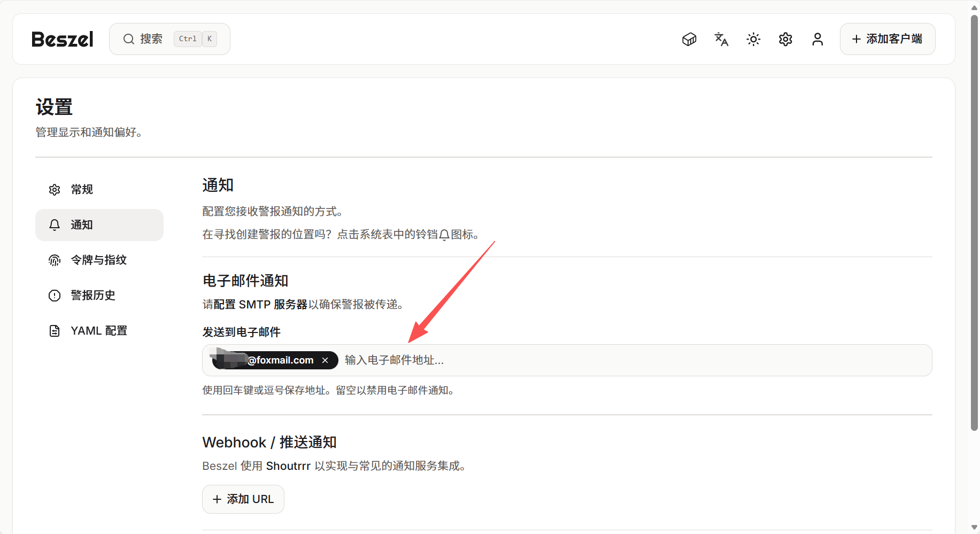Click the Beszel logo

(x=63, y=39)
